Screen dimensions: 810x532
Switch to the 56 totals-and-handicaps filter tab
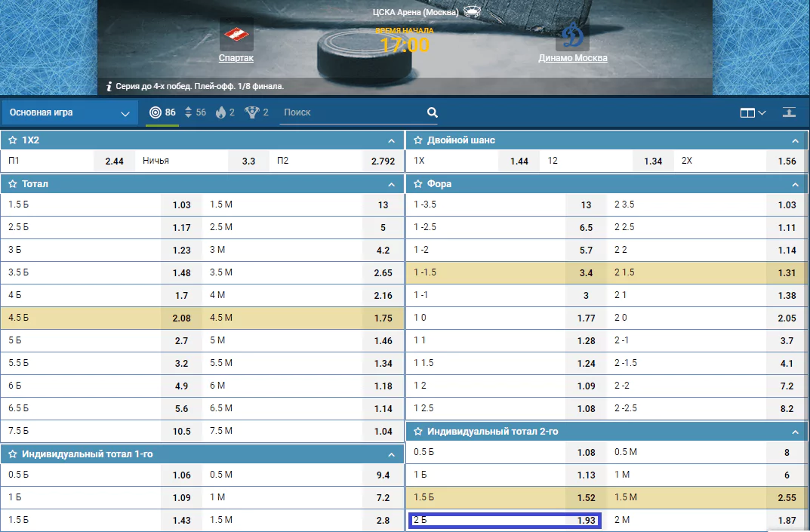(x=195, y=112)
